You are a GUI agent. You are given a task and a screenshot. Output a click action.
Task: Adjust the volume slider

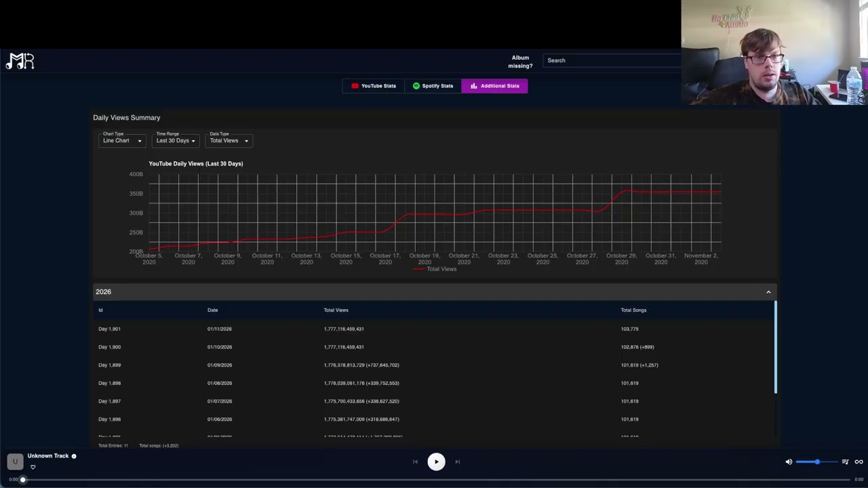pos(816,462)
